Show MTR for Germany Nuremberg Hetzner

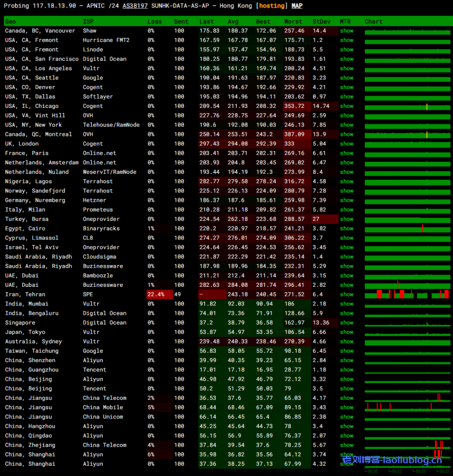point(346,200)
